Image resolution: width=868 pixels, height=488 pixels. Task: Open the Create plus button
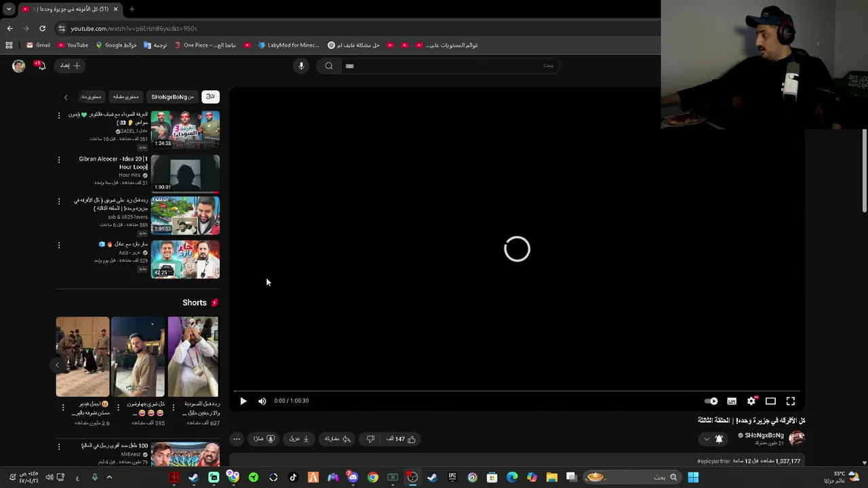pos(71,66)
